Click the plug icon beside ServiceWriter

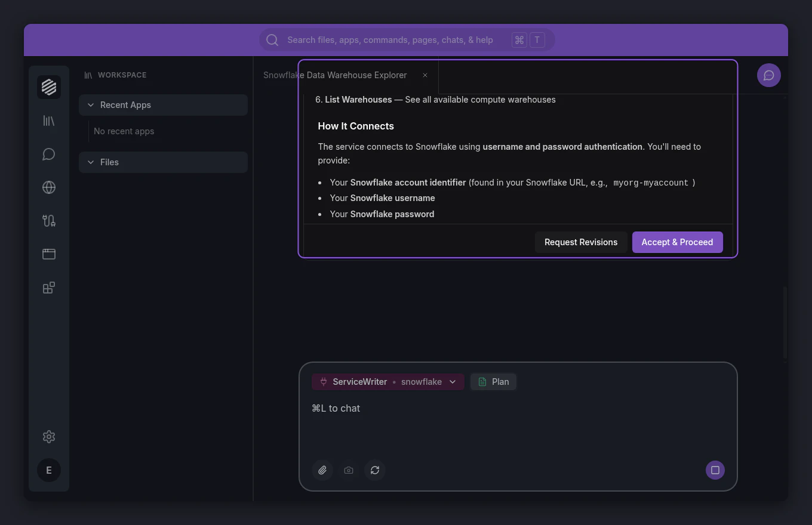coord(324,382)
